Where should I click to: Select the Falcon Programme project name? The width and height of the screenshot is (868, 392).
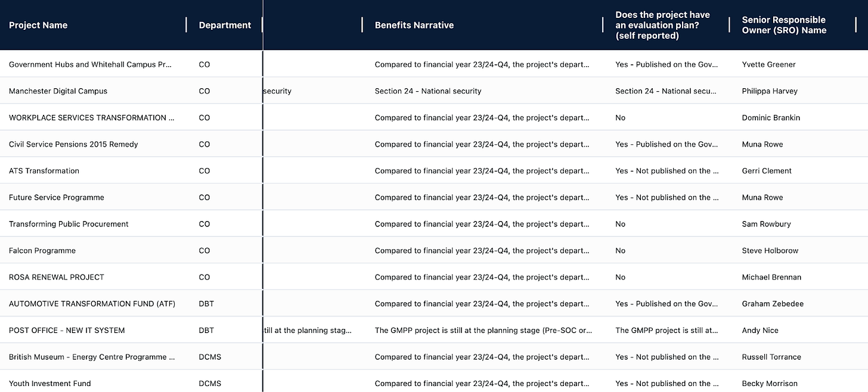click(x=42, y=250)
